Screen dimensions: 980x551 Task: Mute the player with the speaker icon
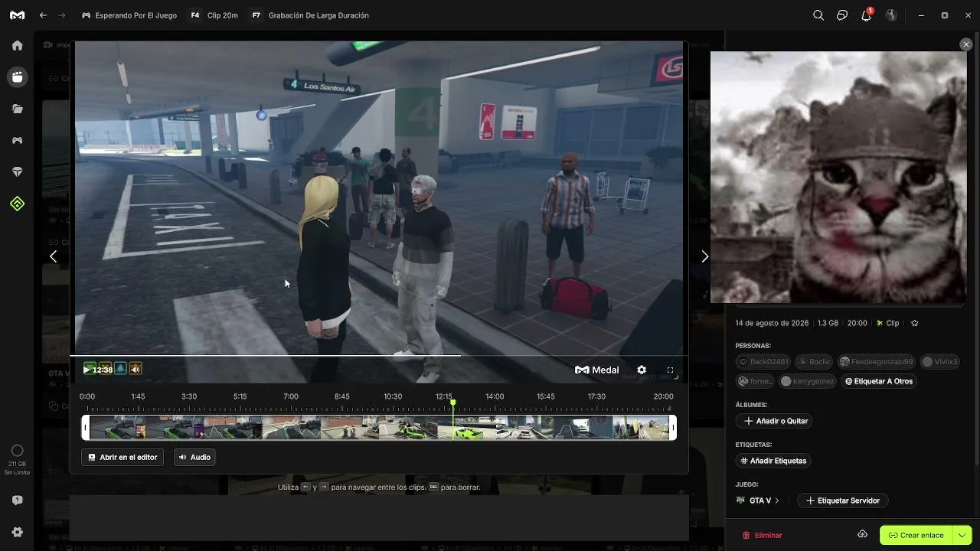point(136,370)
